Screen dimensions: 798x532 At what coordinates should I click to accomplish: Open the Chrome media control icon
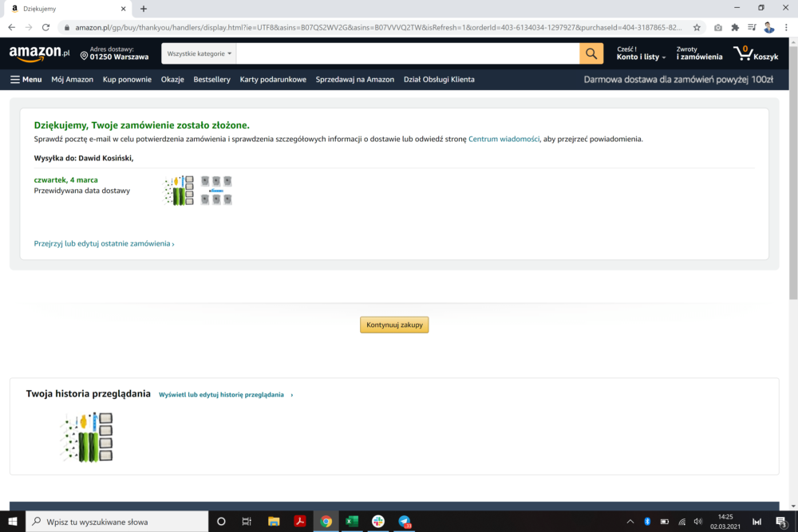tap(752, 27)
